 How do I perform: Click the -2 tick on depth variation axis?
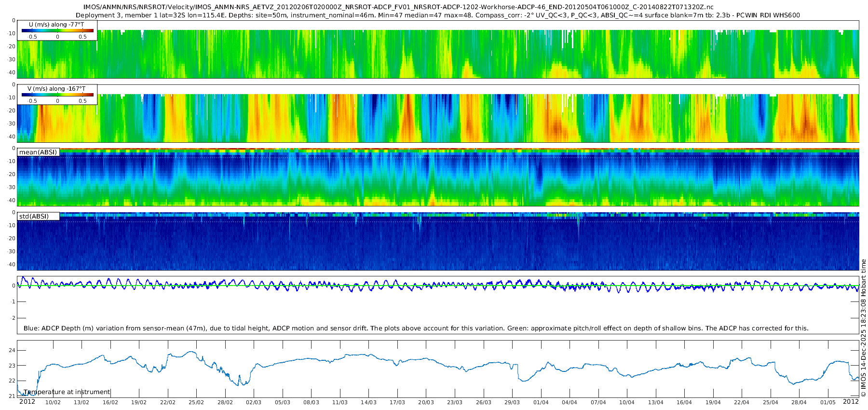coord(13,318)
